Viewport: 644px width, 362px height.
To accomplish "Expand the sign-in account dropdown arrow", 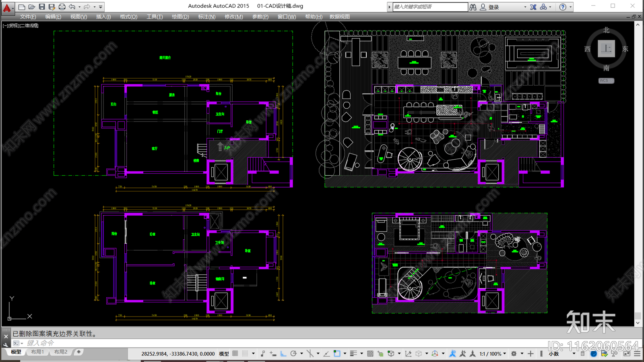I will (525, 7).
